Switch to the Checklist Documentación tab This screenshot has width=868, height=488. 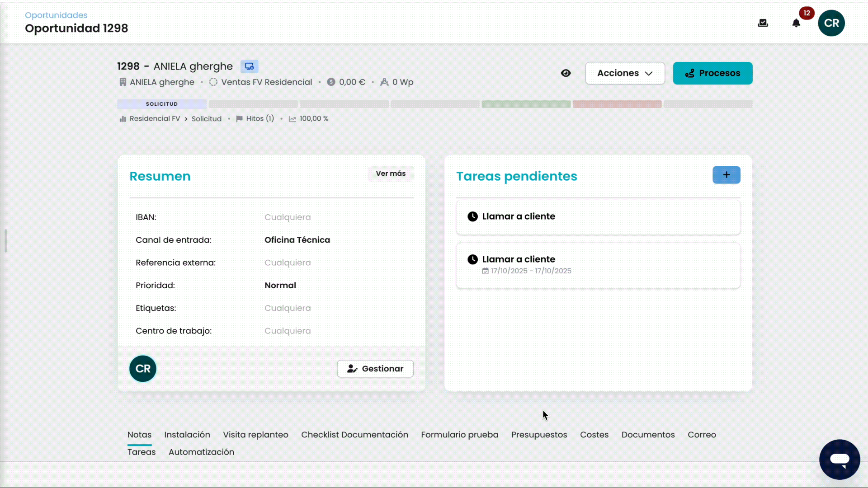[x=354, y=435]
